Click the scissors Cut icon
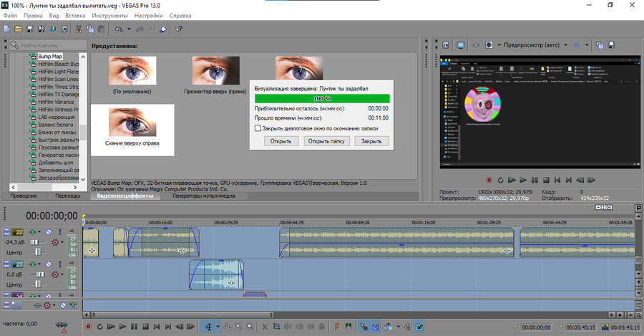Screen dimensions: 644x336 click(79, 29)
